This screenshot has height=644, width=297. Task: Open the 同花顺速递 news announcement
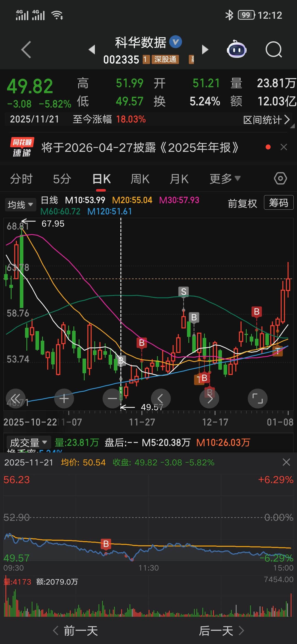click(x=140, y=148)
